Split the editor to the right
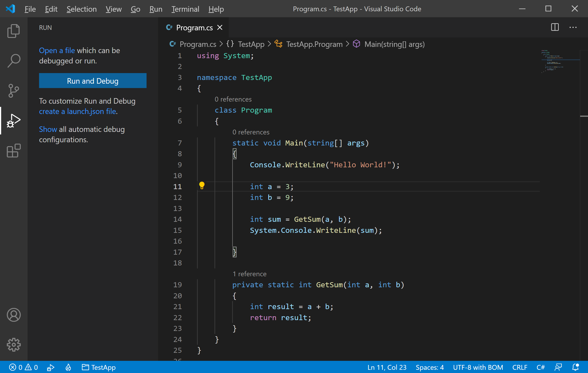 pos(555,27)
